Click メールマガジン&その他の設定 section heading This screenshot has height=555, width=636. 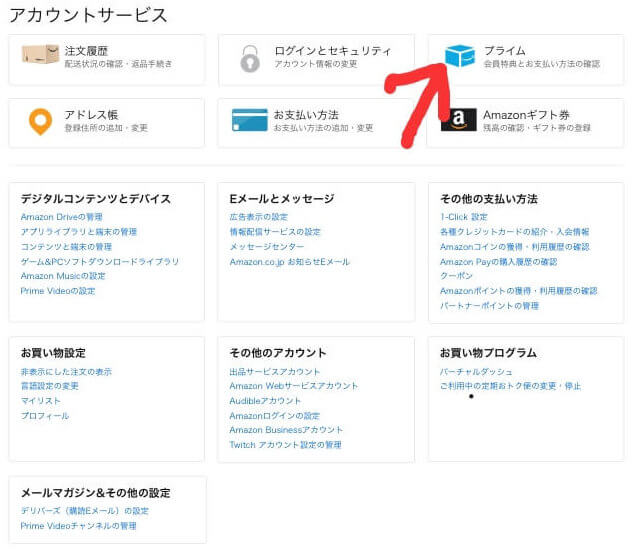point(96,493)
